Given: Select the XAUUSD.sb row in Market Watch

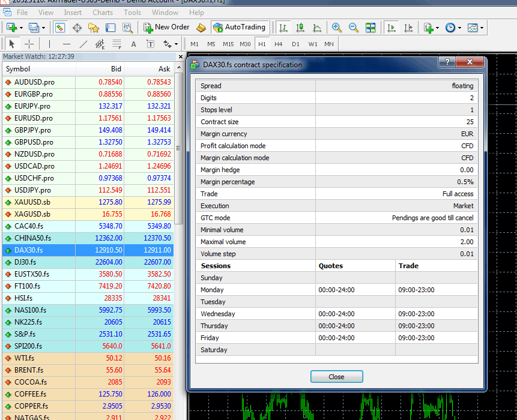Looking at the screenshot, I should [x=88, y=202].
